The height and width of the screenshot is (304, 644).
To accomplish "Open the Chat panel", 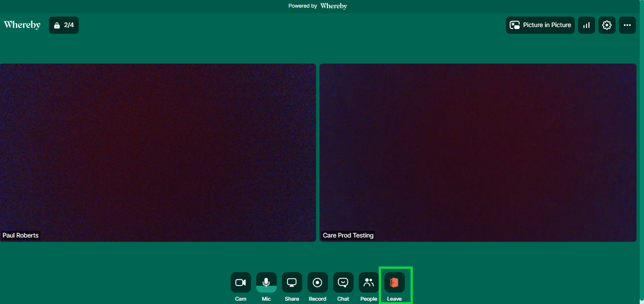I will 343,283.
